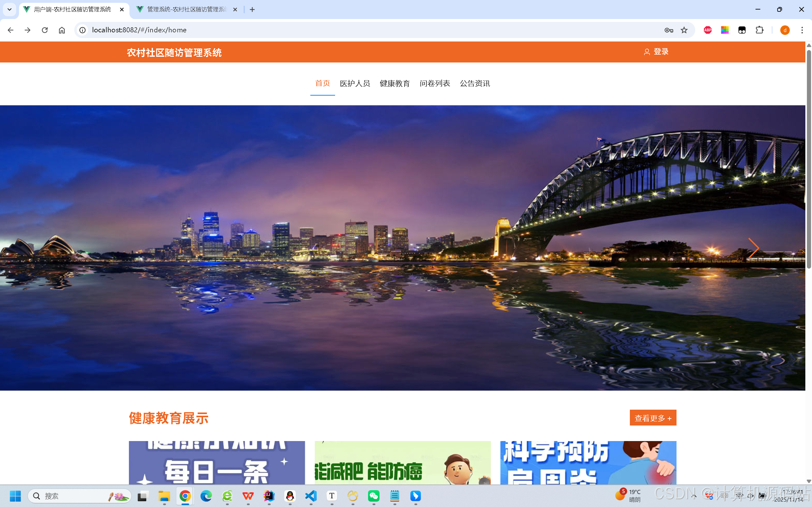Click the browser home icon
This screenshot has height=507, width=812.
[x=62, y=30]
